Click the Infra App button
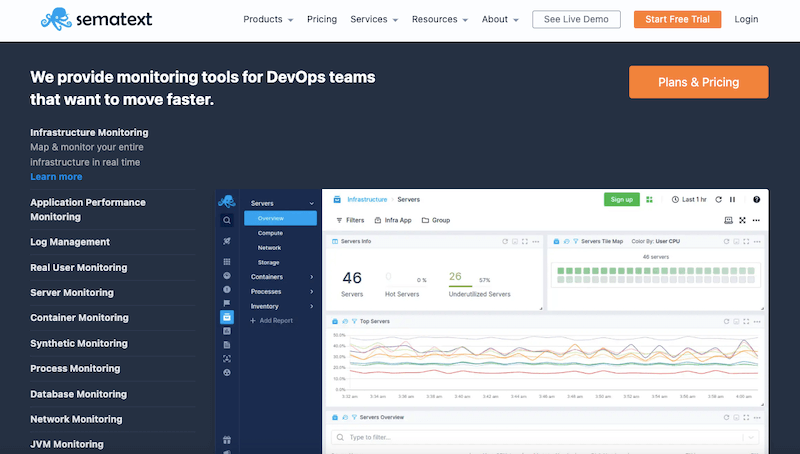This screenshot has height=454, width=800. coord(393,220)
